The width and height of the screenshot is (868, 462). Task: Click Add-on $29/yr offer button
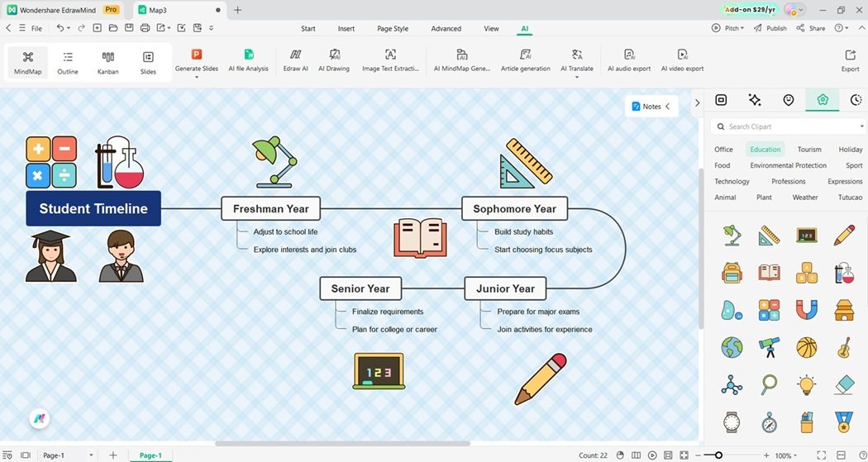click(x=751, y=9)
